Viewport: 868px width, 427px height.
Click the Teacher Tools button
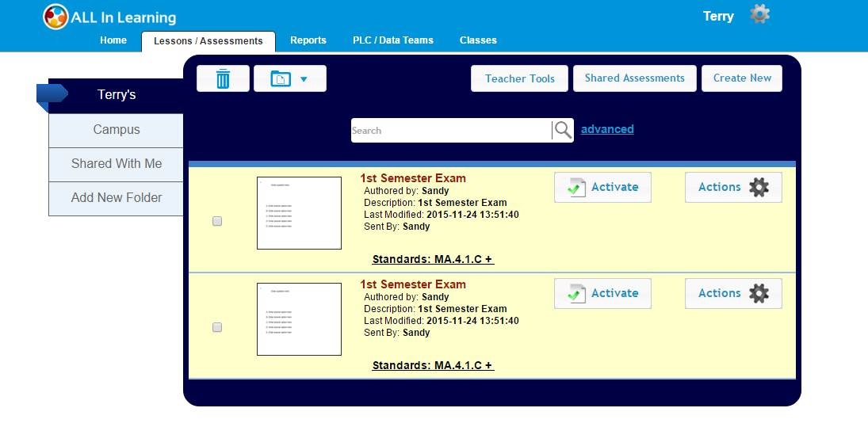(x=520, y=78)
